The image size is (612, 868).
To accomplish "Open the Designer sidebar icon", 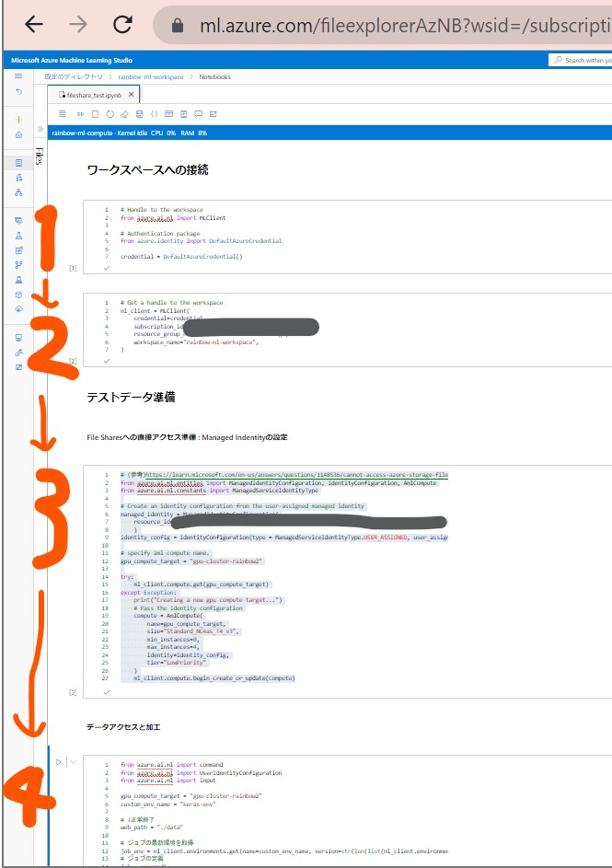I will pos(18,192).
